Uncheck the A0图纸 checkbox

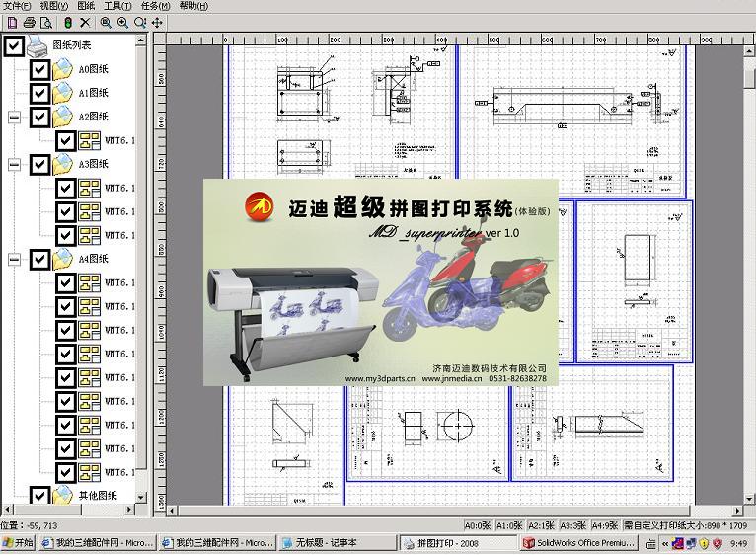39,69
